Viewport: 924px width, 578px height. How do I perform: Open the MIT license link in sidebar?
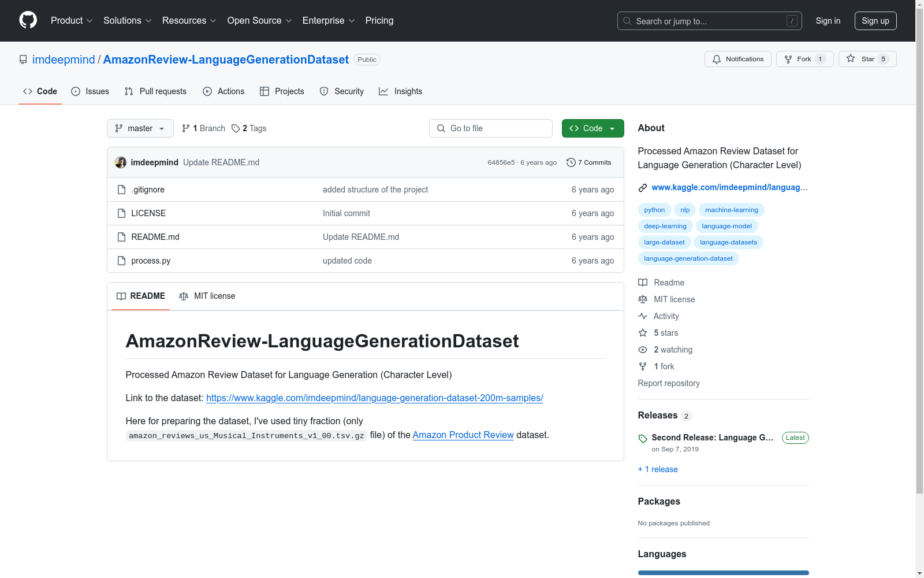pyautogui.click(x=666, y=299)
